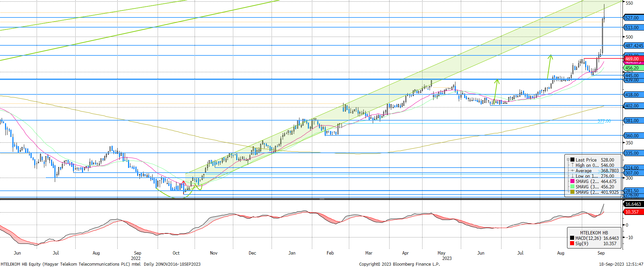Click the 445.00 price level tag
This screenshot has width=644, height=267.
(x=634, y=76)
